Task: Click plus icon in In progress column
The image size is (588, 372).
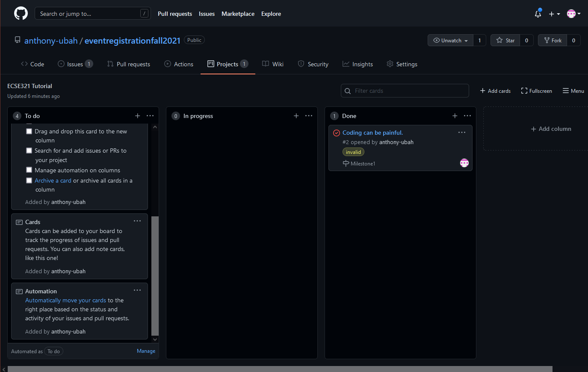Action: 296,116
